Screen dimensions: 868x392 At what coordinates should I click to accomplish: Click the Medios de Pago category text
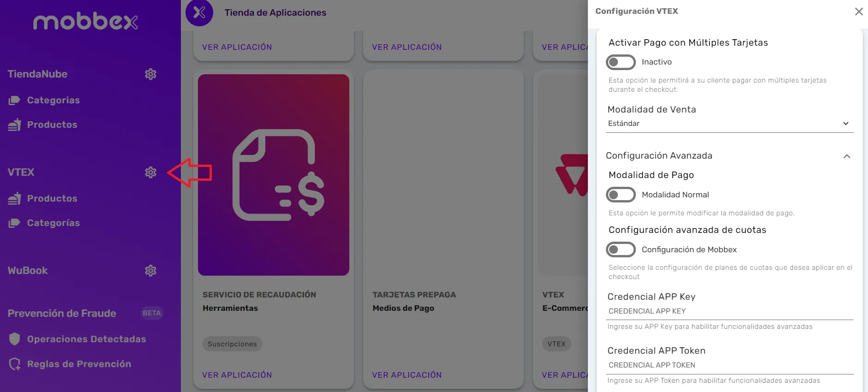(x=403, y=308)
